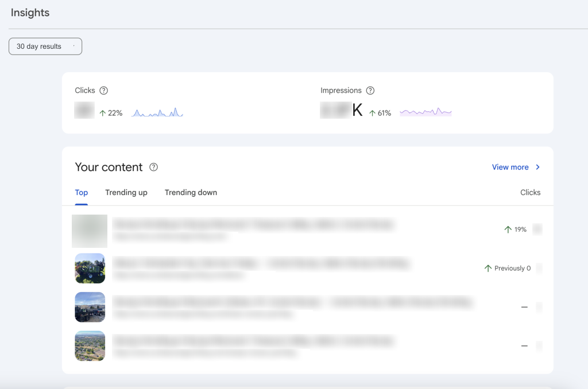This screenshot has width=588, height=389.
Task: Click the blue Clicks sparkline chart
Action: click(x=157, y=112)
